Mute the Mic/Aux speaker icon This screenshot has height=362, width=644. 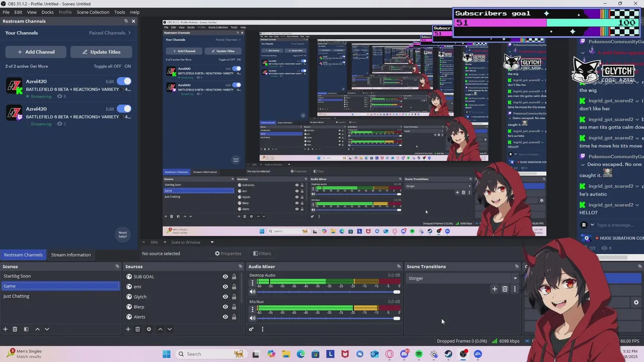coord(253,318)
